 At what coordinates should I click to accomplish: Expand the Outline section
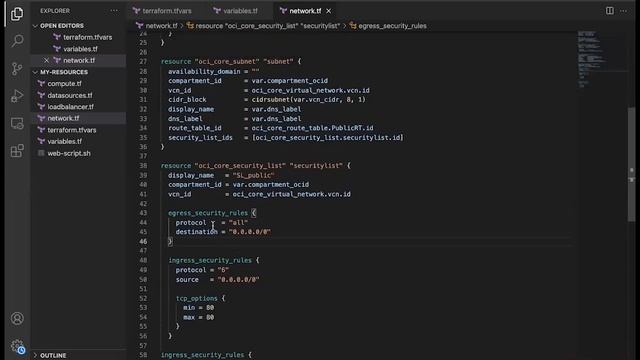click(x=53, y=356)
